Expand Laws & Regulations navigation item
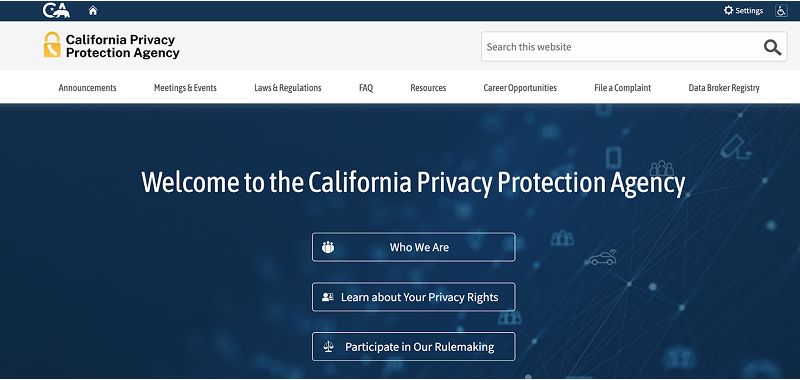The width and height of the screenshot is (800, 380). [288, 88]
